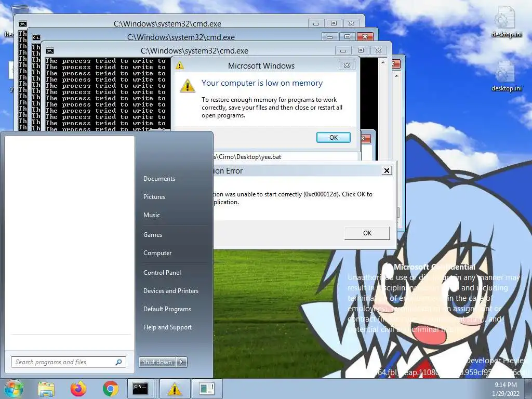Click the front cmd.exe window's title icon
The image size is (532, 399).
tap(50, 51)
